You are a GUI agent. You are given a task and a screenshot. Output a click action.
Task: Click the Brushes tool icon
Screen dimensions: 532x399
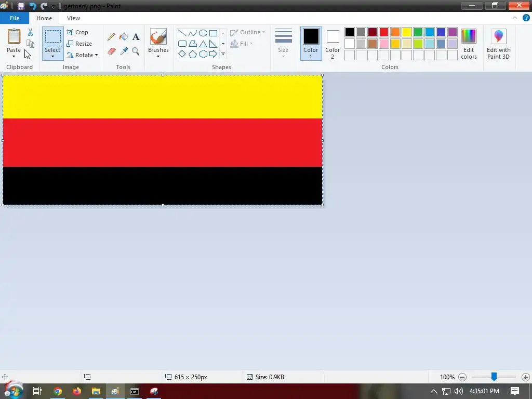click(x=158, y=37)
